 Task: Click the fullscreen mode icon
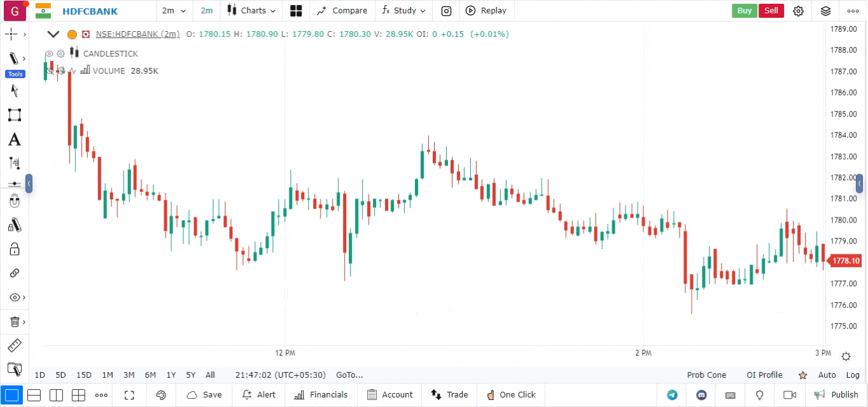(129, 395)
